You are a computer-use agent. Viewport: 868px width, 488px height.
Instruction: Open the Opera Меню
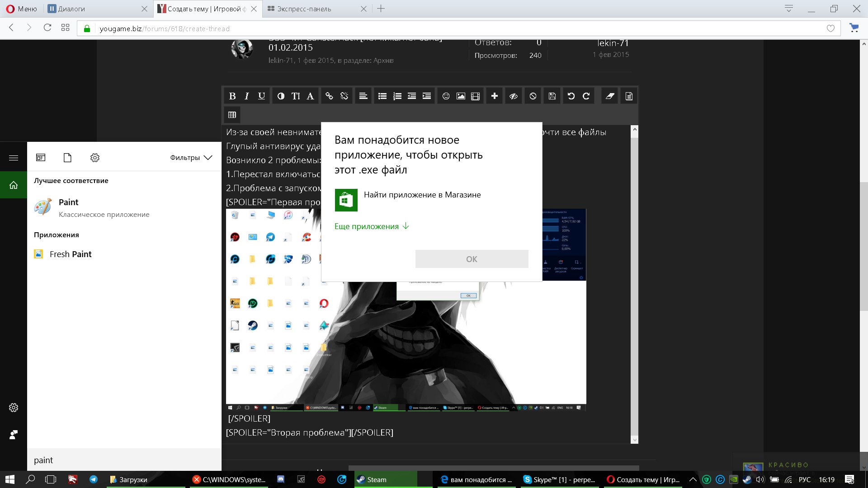pos(22,9)
